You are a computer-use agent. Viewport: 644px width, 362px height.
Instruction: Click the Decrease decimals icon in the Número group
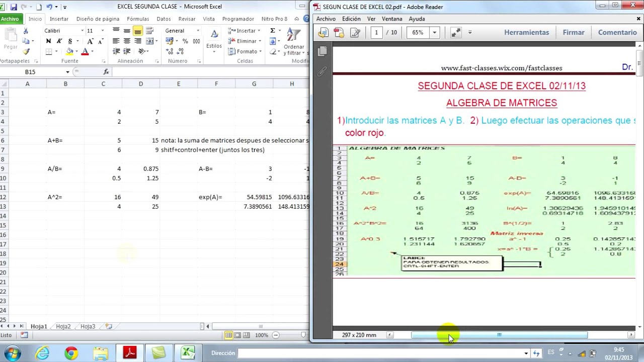[x=180, y=51]
